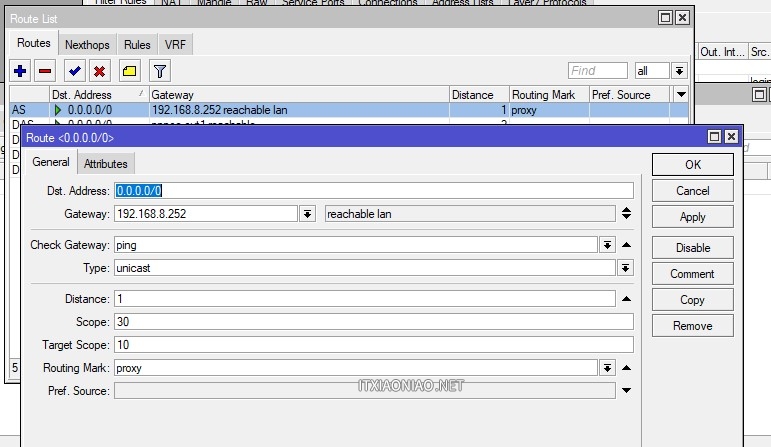Screen dimensions: 771x447
Task: Expand the Pref. Source field arrow
Action: pyautogui.click(x=626, y=390)
